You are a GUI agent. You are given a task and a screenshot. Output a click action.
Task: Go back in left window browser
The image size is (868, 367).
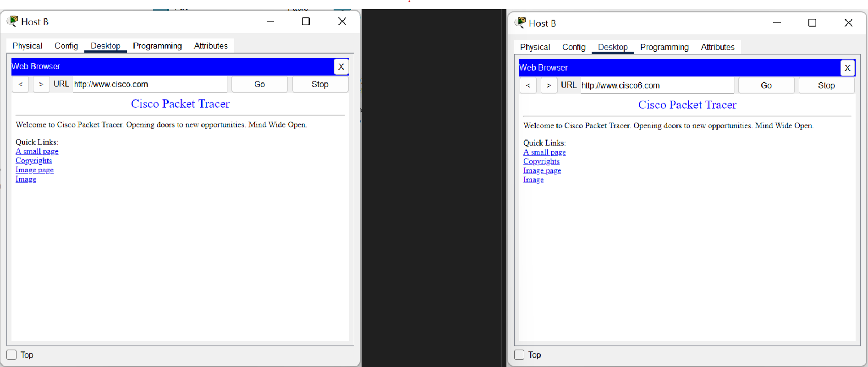click(21, 84)
